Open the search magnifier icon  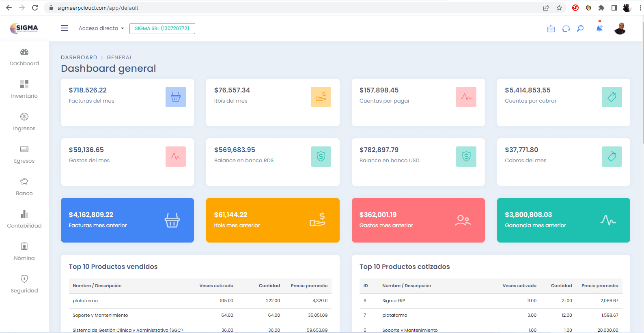tap(580, 28)
